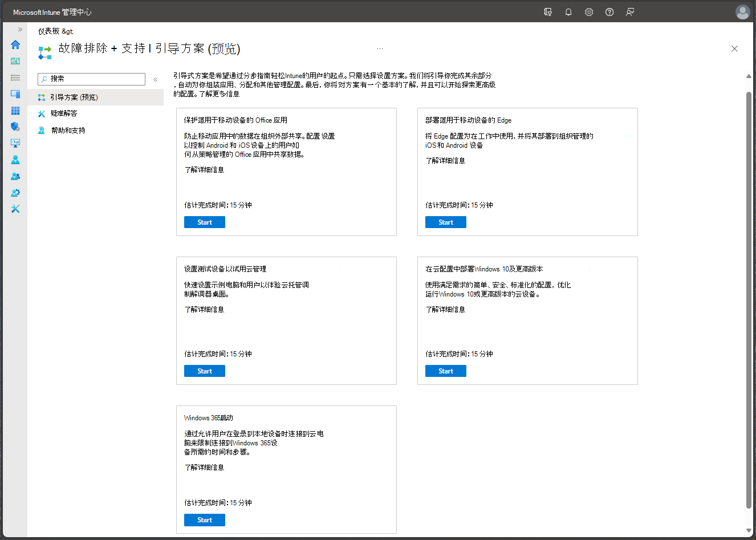This screenshot has width=756, height=540.
Task: Open 了解详细信息 in the Office 应用 card
Action: [205, 170]
